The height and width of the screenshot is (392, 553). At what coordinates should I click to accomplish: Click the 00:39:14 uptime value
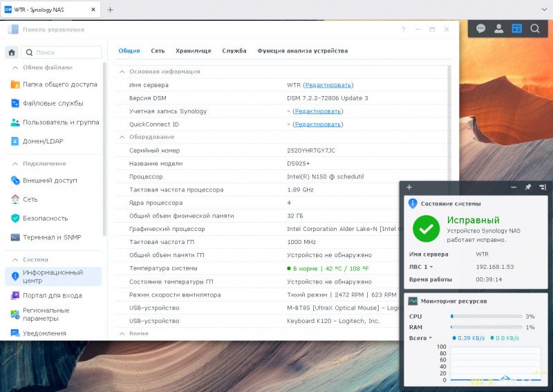coord(489,279)
